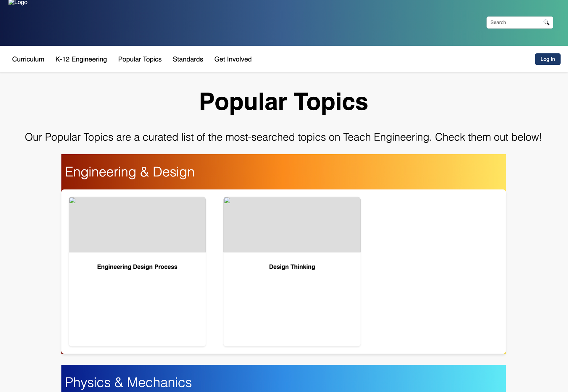The height and width of the screenshot is (392, 568).
Task: Click the Design Thinking card image
Action: coord(292,225)
